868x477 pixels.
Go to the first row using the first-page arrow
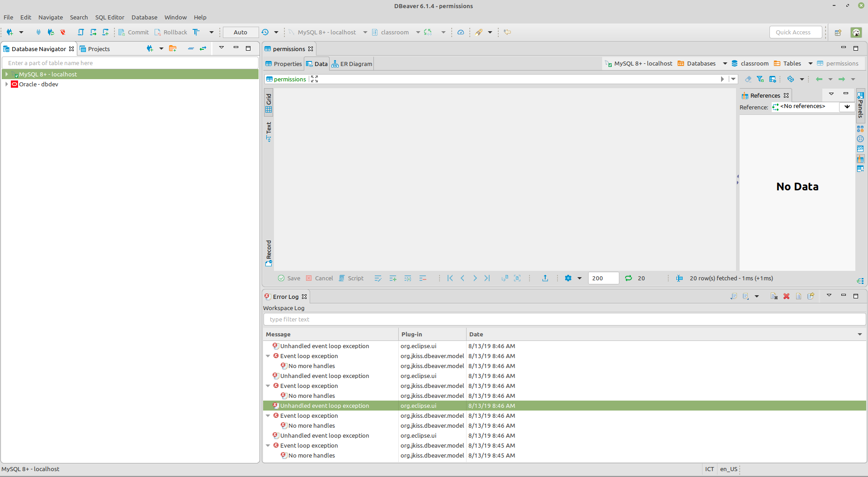point(450,278)
